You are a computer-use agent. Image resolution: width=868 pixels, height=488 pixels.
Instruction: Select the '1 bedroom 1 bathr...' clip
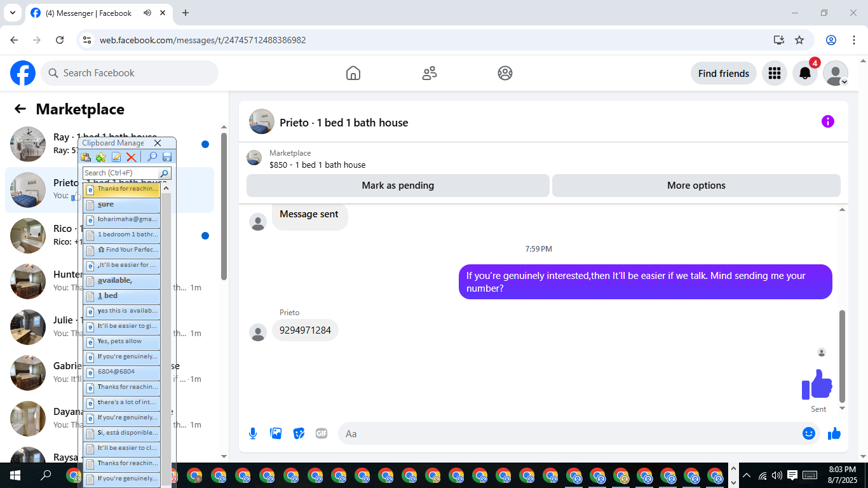pos(121,235)
